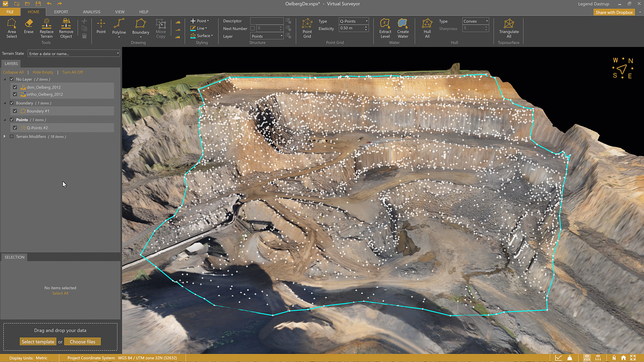Screen dimensions: 644x362
Task: Click the Extract Level water tool
Action: pos(385,28)
